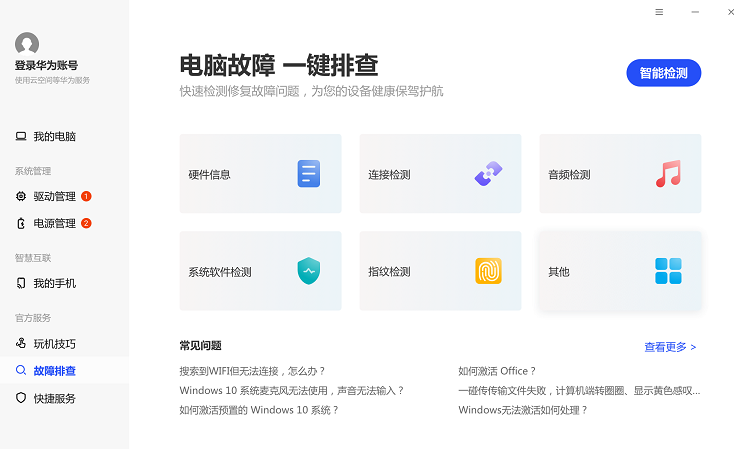750x449 pixels.
Task: Open the hamburger menu in title bar
Action: coord(659,12)
